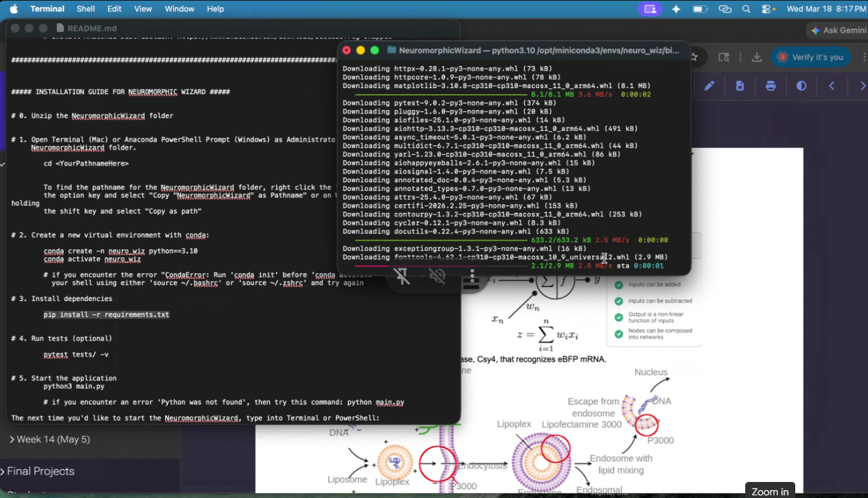Image resolution: width=868 pixels, height=498 pixels.
Task: Open the View menu
Action: (x=143, y=9)
